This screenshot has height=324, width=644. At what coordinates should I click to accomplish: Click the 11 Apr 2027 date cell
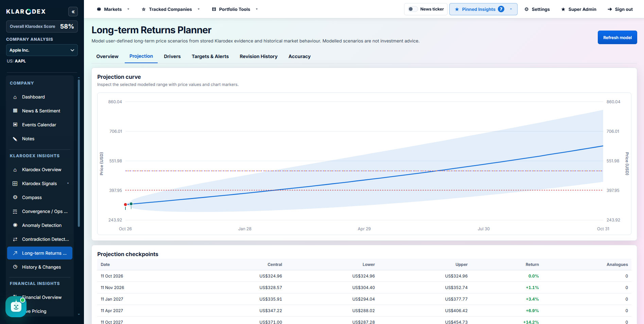click(112, 311)
